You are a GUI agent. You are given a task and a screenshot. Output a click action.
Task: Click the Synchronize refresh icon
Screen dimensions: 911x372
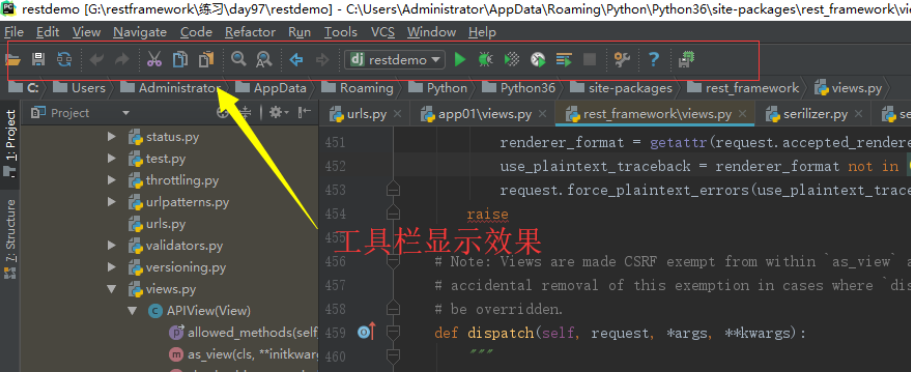[64, 59]
